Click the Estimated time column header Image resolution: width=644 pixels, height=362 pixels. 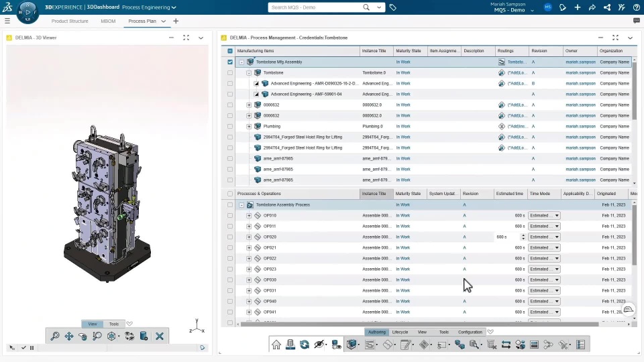click(x=510, y=194)
